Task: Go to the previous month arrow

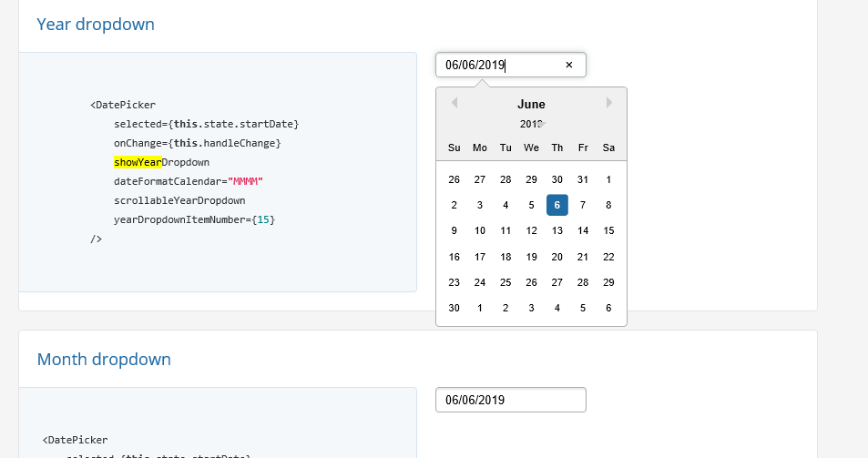Action: pos(454,103)
